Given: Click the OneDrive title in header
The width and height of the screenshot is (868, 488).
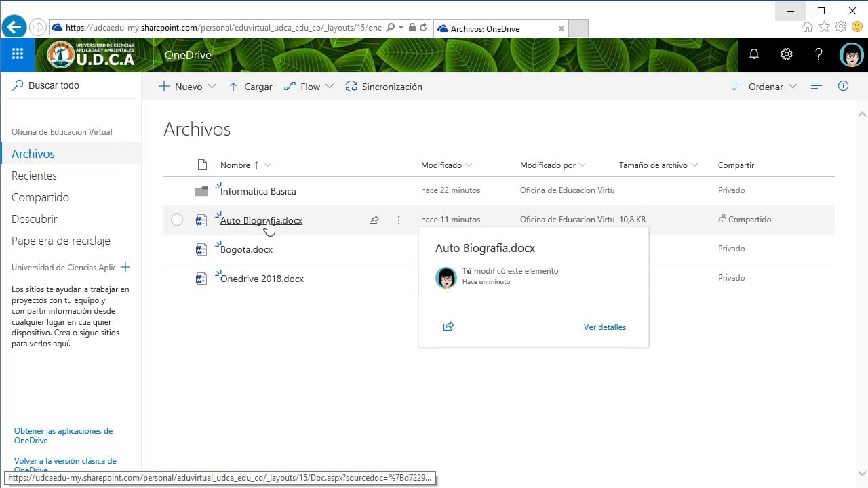Looking at the screenshot, I should coord(188,55).
